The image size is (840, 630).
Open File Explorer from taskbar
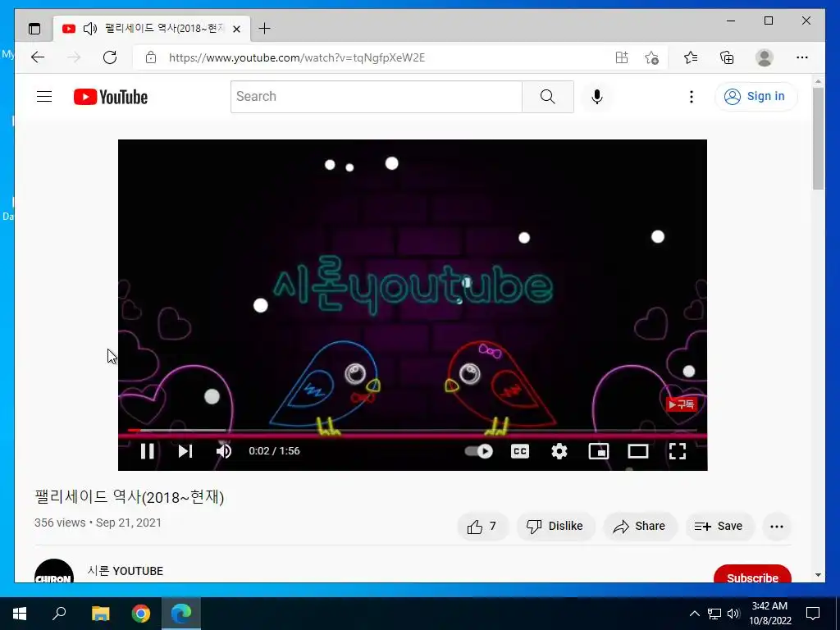100,614
